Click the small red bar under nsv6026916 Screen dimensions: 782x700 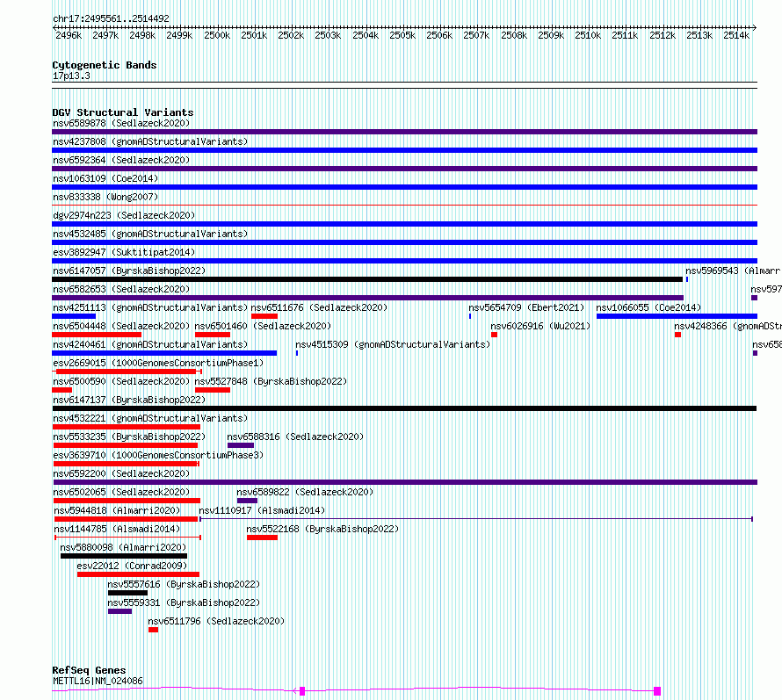(x=494, y=335)
